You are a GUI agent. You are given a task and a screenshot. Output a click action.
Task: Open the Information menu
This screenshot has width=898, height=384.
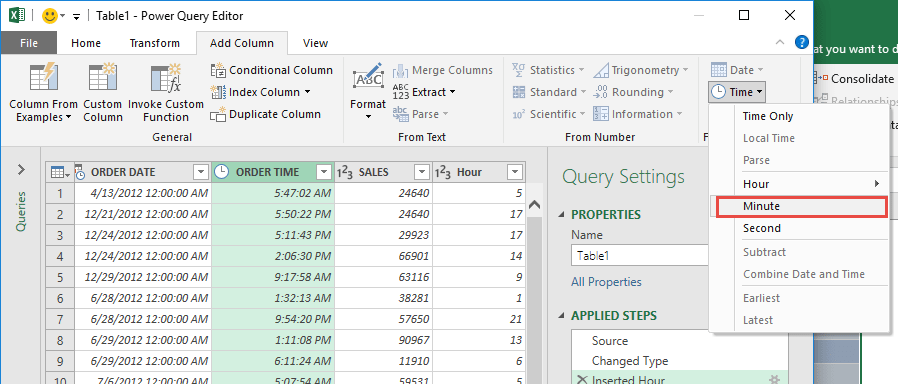coord(638,114)
